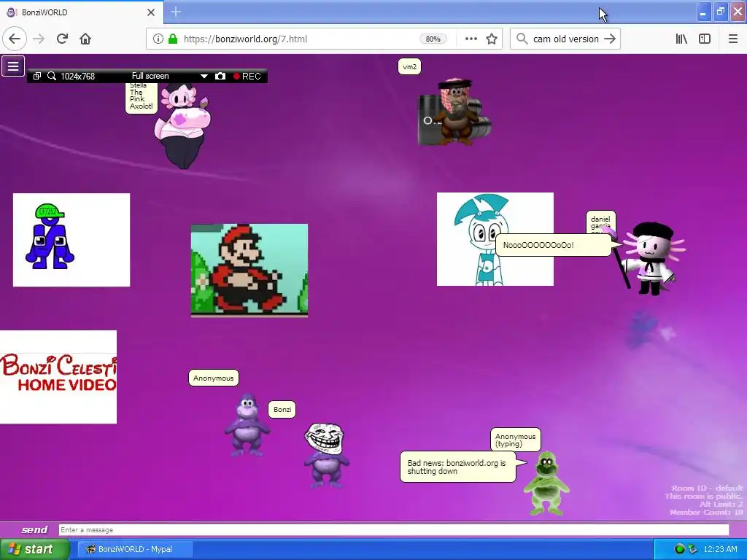Image resolution: width=747 pixels, height=560 pixels.
Task: Click the 'Anonymous' tag above purple Bonzi
Action: coord(214,378)
